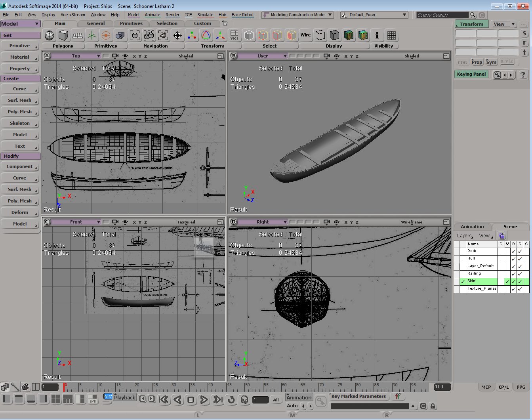
Task: Click the key icon beside Keying Panel
Action: 497,75
